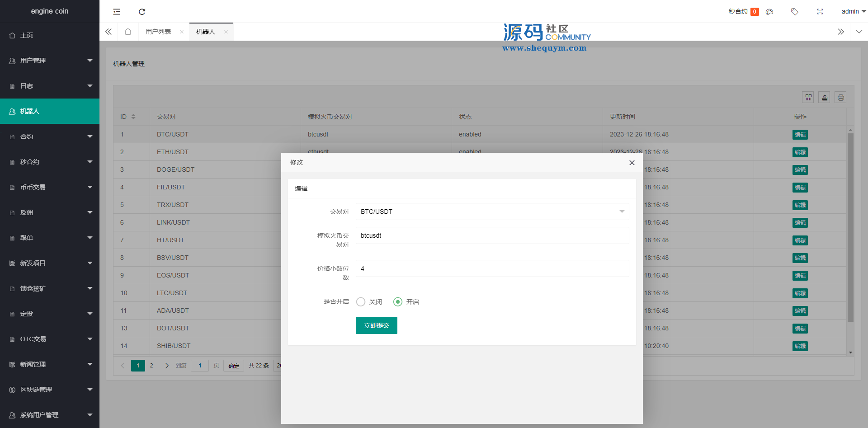Click the refresh page icon
868x428 pixels.
[142, 12]
